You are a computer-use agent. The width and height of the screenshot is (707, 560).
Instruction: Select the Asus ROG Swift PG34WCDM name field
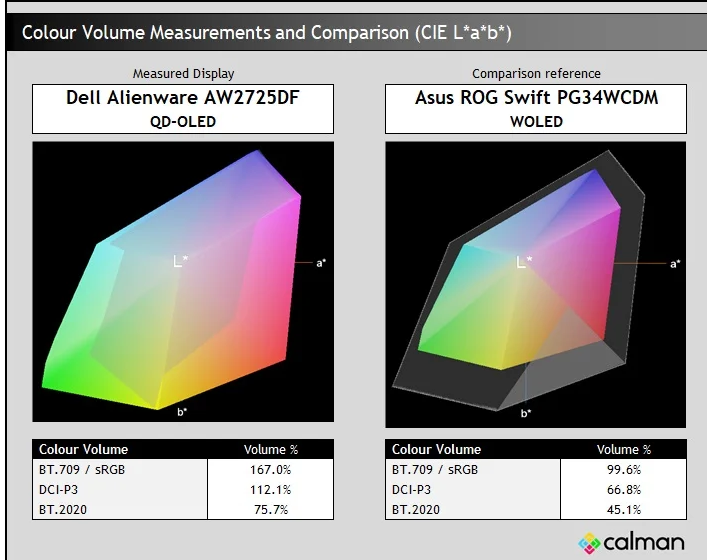point(536,109)
